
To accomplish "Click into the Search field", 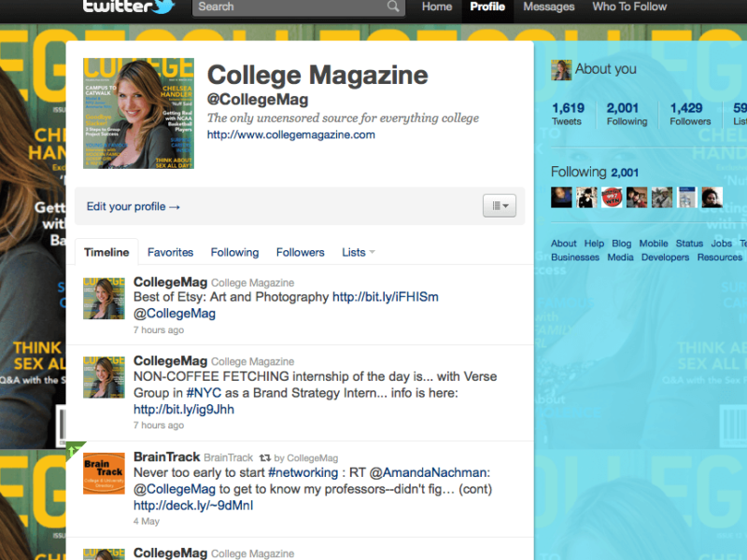I will (x=299, y=7).
